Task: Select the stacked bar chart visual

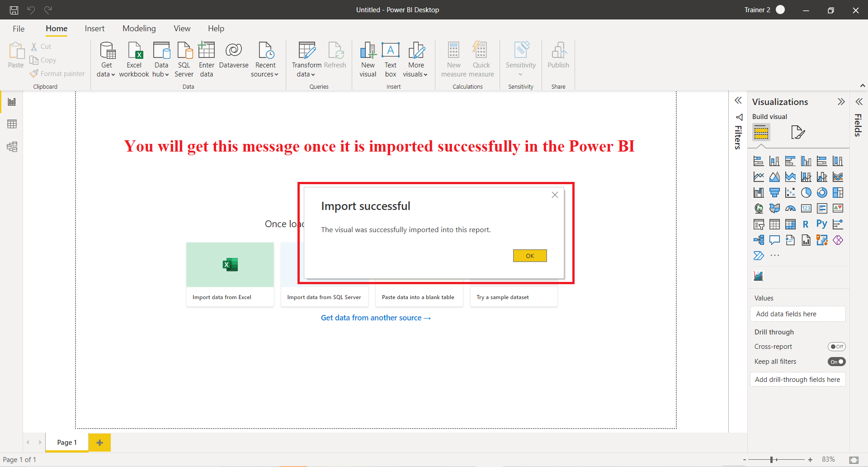Action: [759, 161]
